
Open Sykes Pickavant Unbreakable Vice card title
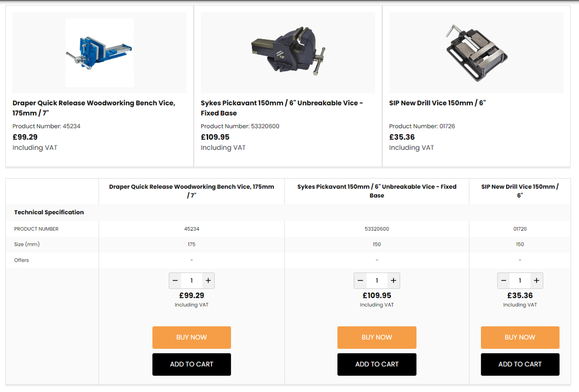pos(282,108)
